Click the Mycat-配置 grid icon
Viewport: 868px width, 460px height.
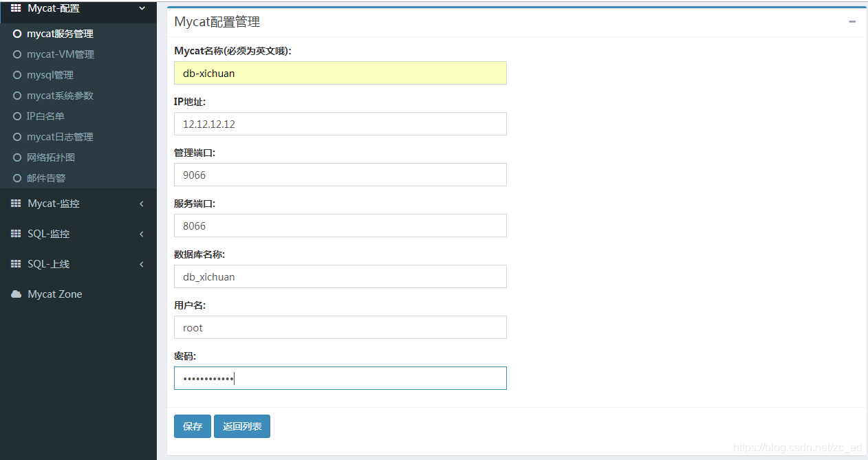click(x=16, y=8)
